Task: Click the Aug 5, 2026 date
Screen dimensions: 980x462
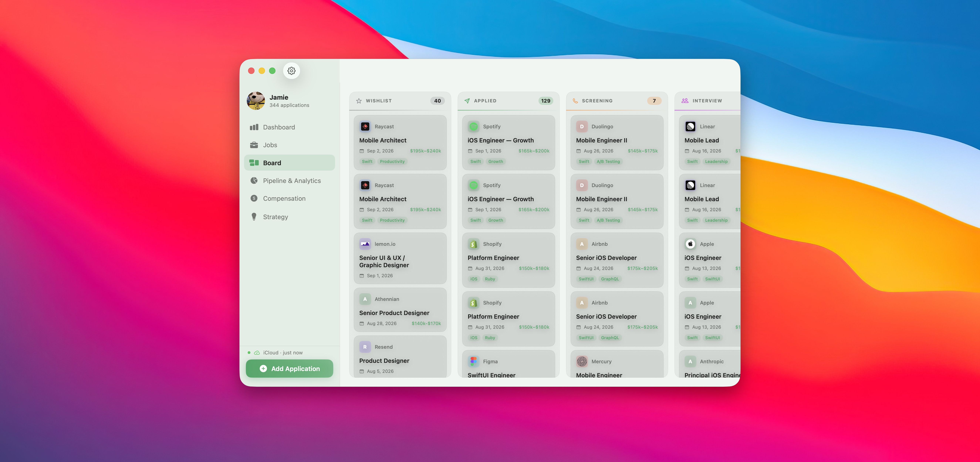Action: pyautogui.click(x=380, y=371)
